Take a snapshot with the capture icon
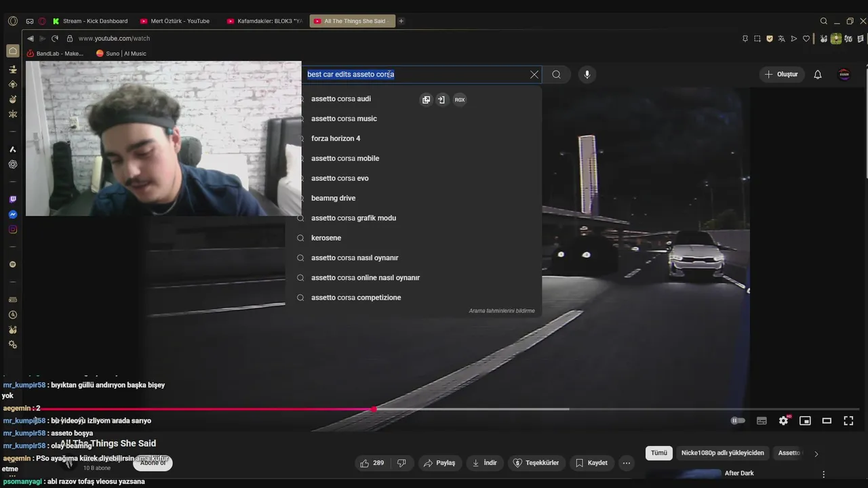Screen dimensions: 868x488 (x=757, y=39)
